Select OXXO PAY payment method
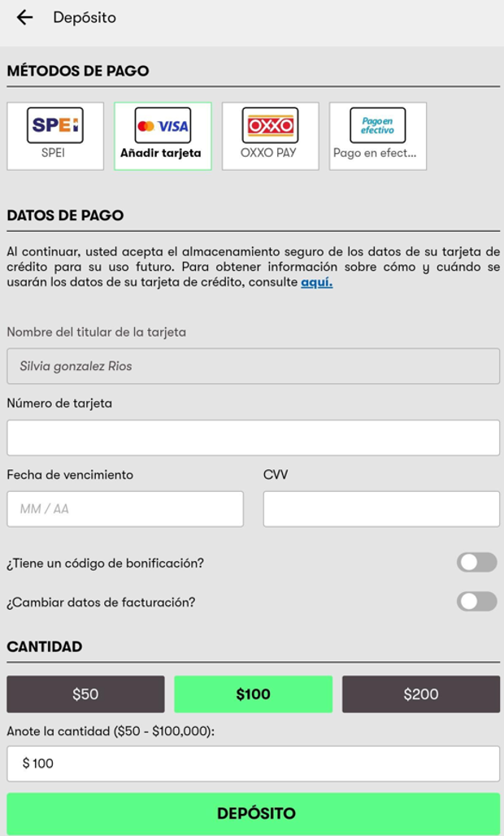 [270, 136]
